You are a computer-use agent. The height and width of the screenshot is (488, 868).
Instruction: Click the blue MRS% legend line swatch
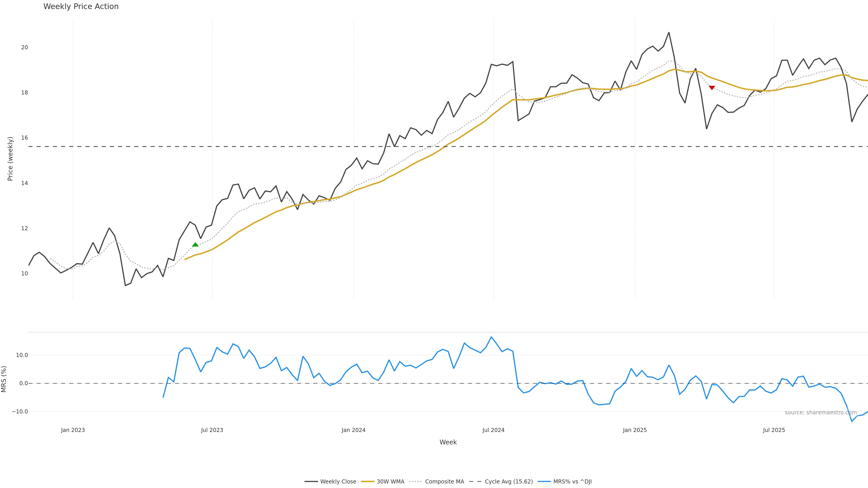[x=544, y=482]
